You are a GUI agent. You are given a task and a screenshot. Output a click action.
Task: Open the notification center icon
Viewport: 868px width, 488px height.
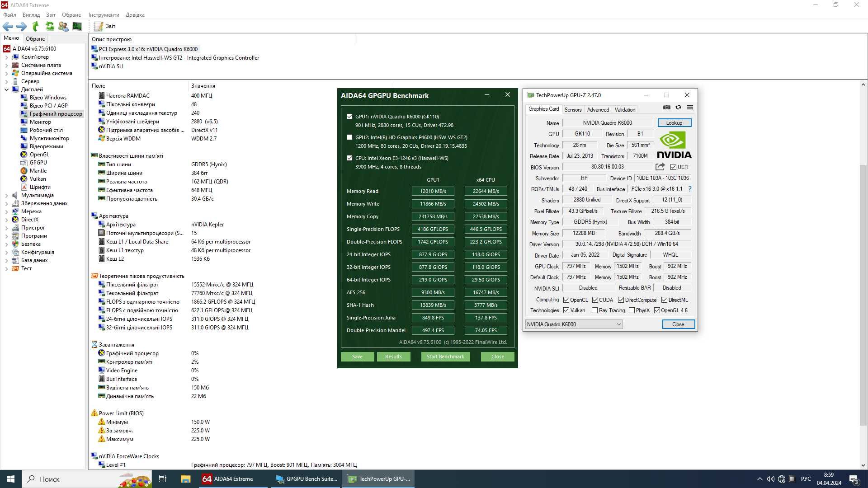click(854, 479)
